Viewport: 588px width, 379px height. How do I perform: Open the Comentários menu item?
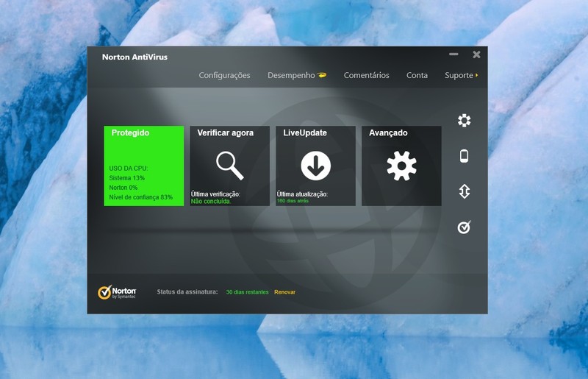366,75
